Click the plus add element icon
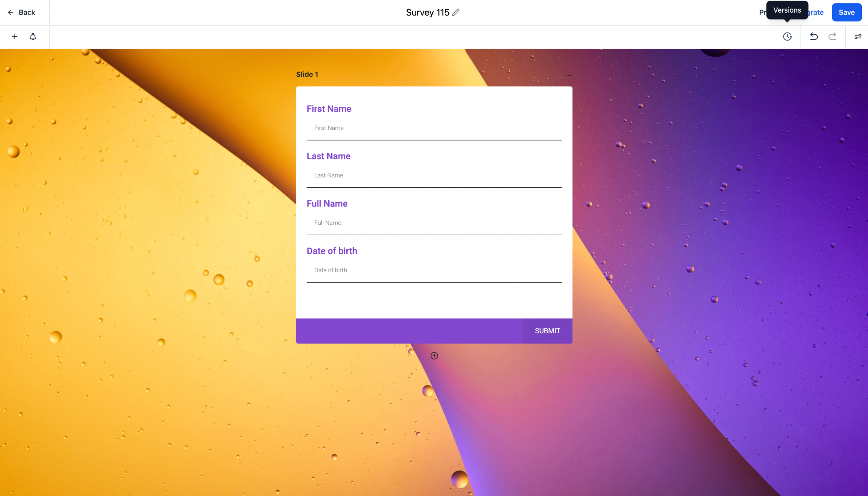Screen dimensions: 868x496 pyautogui.click(x=15, y=37)
